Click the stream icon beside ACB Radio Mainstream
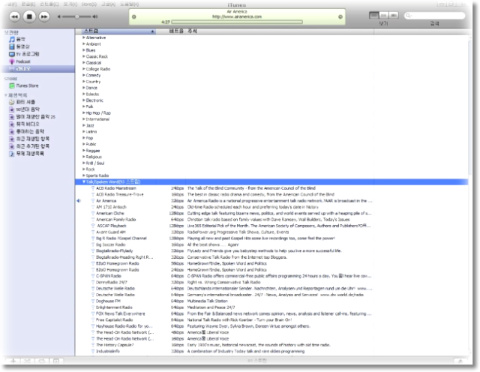Viewport: 480px width, 372px height. click(x=93, y=188)
